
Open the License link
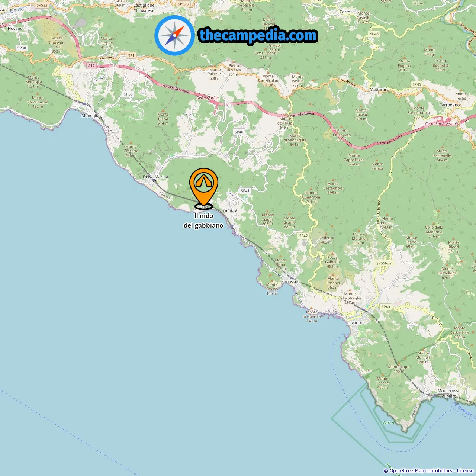click(465, 471)
